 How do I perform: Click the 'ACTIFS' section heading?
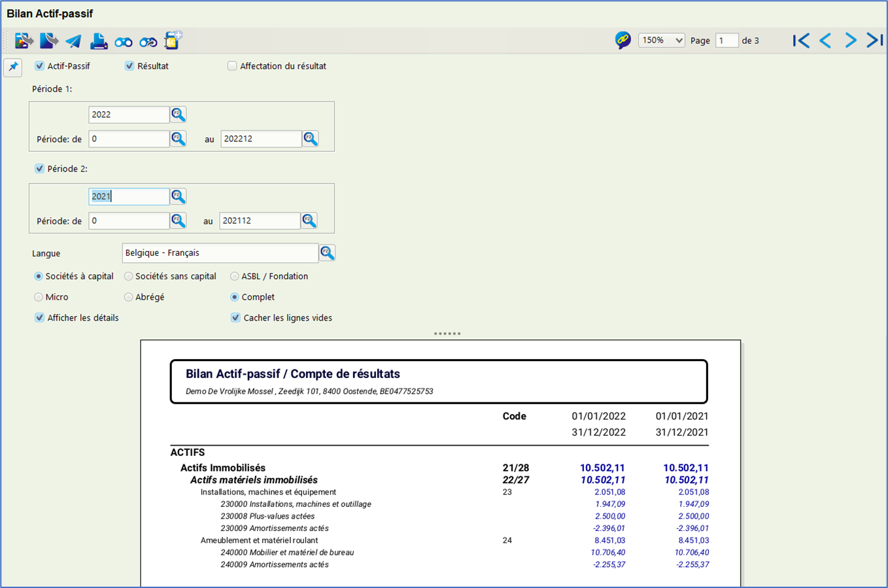pyautogui.click(x=188, y=453)
